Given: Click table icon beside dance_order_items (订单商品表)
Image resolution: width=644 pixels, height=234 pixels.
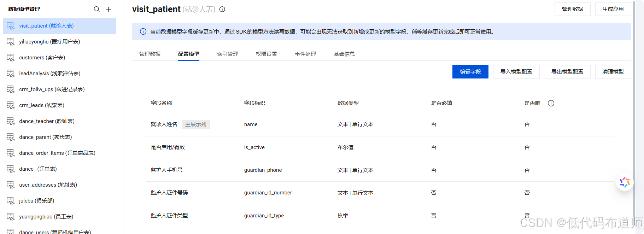Looking at the screenshot, I should (11, 153).
